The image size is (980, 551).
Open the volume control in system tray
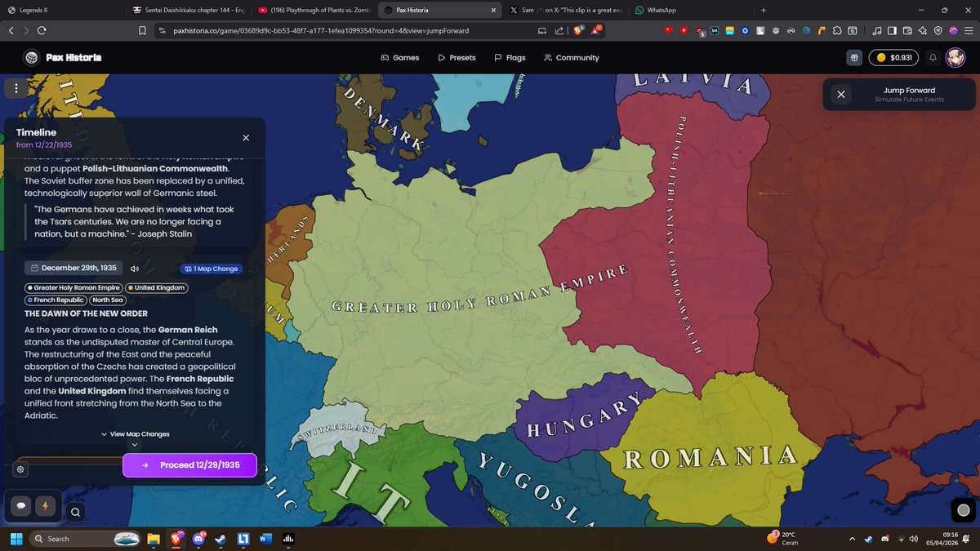(915, 539)
